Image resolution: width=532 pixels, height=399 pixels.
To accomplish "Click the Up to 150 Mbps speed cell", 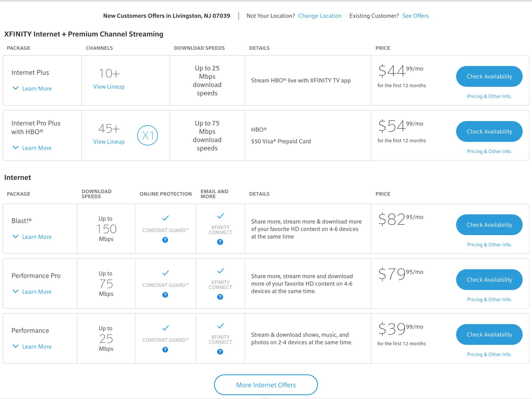I will 106,229.
